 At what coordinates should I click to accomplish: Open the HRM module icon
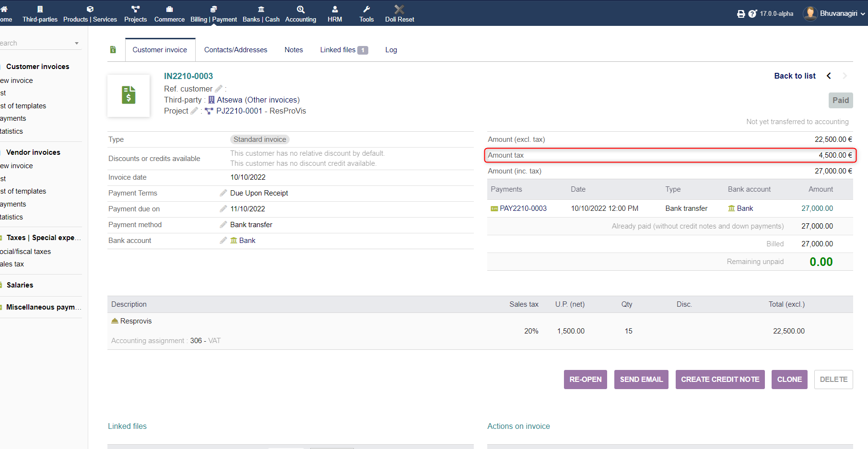click(334, 8)
